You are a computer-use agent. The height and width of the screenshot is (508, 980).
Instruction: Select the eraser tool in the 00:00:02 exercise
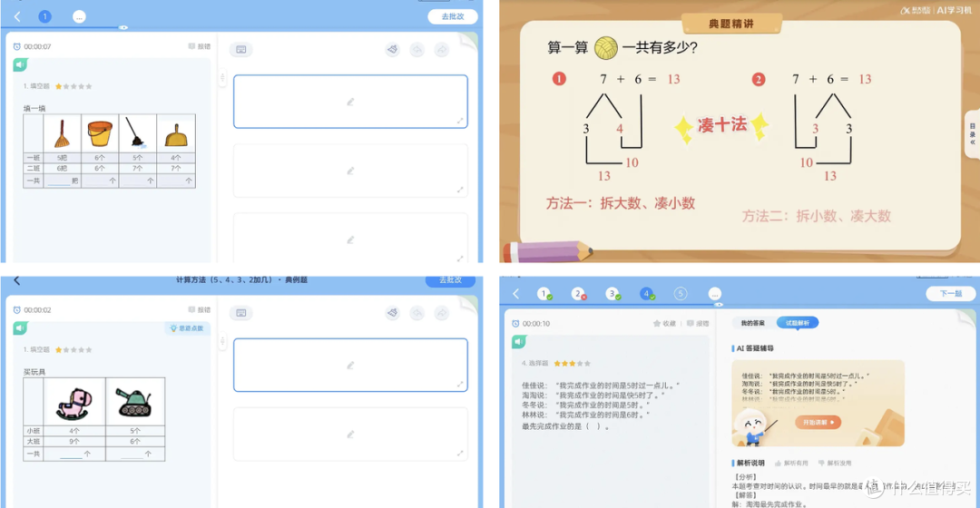(x=393, y=312)
